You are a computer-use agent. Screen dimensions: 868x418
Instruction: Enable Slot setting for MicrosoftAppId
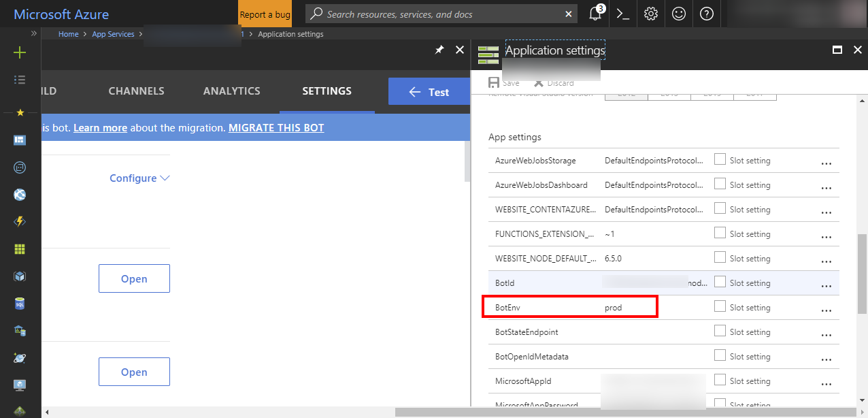click(x=720, y=380)
